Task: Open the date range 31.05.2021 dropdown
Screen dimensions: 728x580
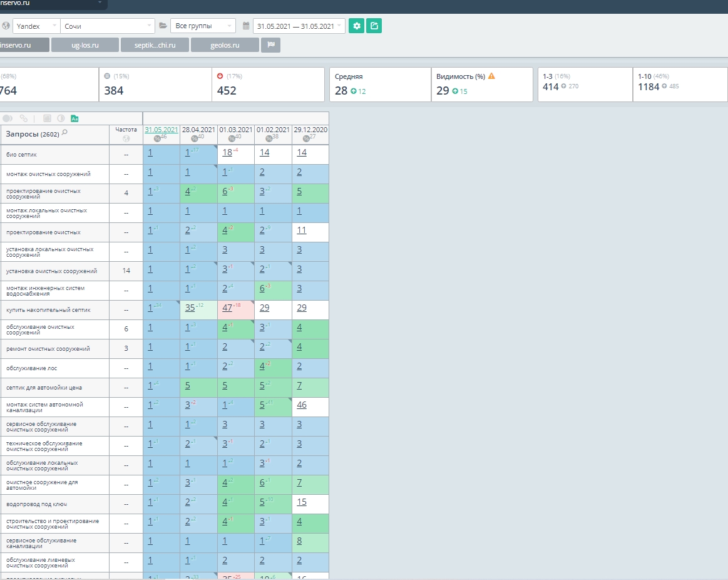Action: click(299, 26)
